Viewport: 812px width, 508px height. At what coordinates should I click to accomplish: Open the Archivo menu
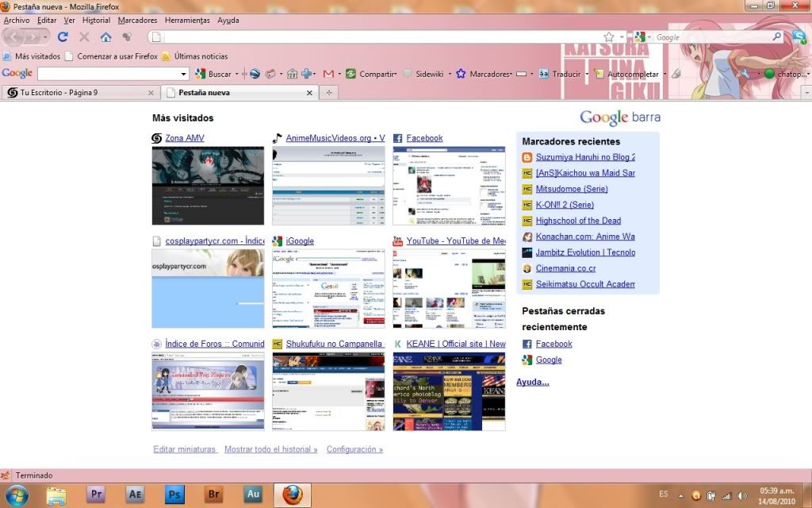click(17, 20)
